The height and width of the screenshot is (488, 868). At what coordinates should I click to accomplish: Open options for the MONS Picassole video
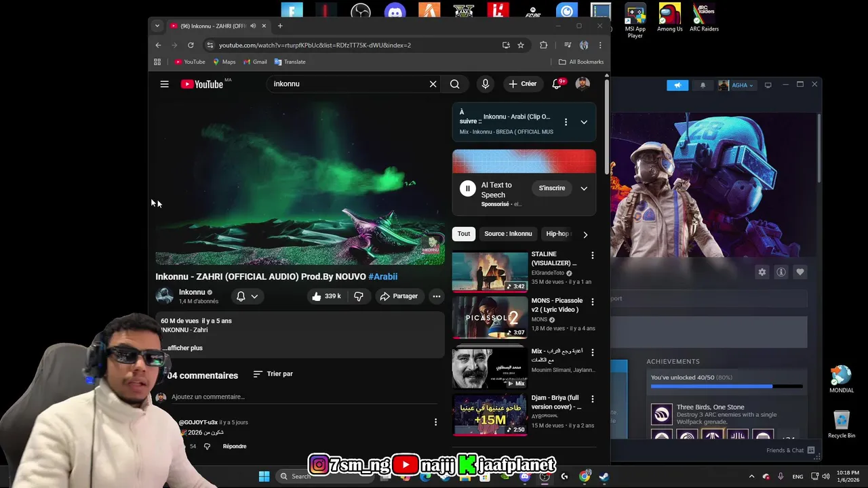click(593, 302)
